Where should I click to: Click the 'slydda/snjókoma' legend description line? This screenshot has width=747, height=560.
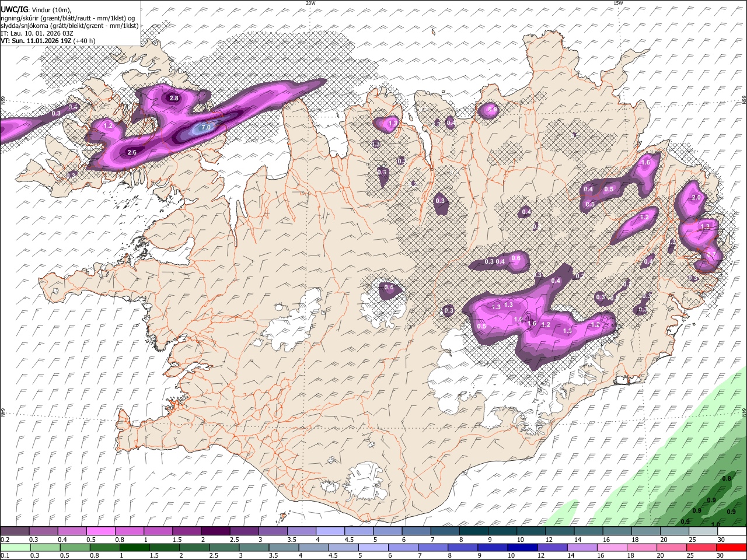(x=69, y=26)
